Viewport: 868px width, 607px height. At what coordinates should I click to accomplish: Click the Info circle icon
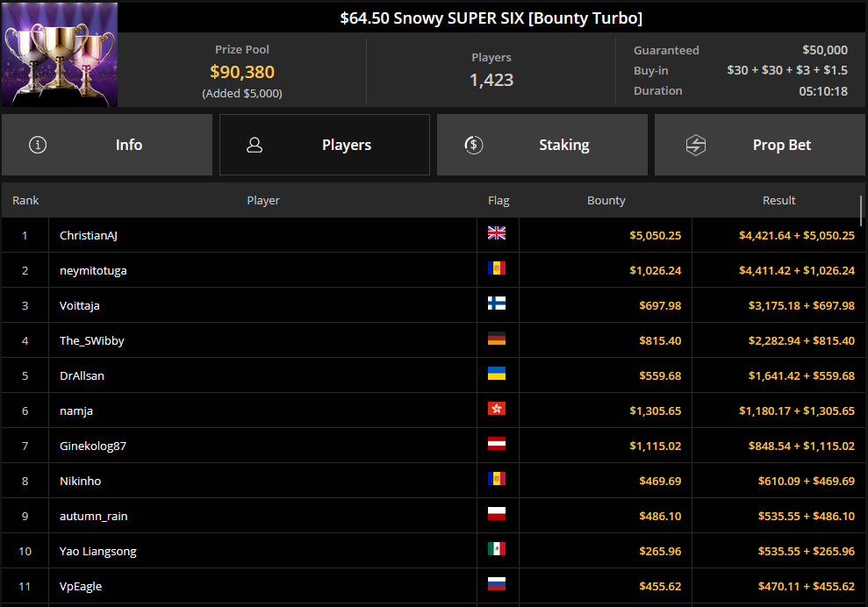38,145
